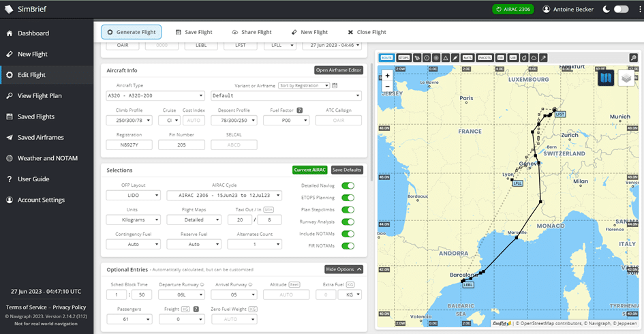This screenshot has height=334, width=644.
Task: Select New Flight in the sidebar
Action: click(33, 55)
